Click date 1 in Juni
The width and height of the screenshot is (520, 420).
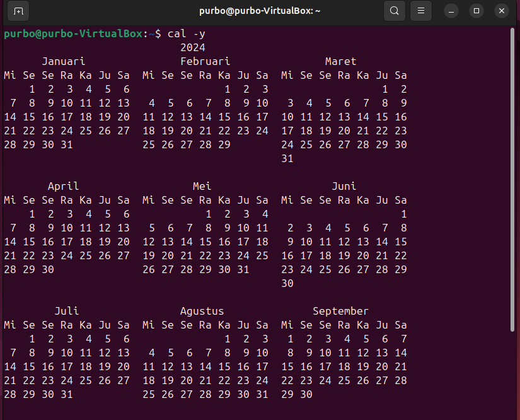point(404,214)
